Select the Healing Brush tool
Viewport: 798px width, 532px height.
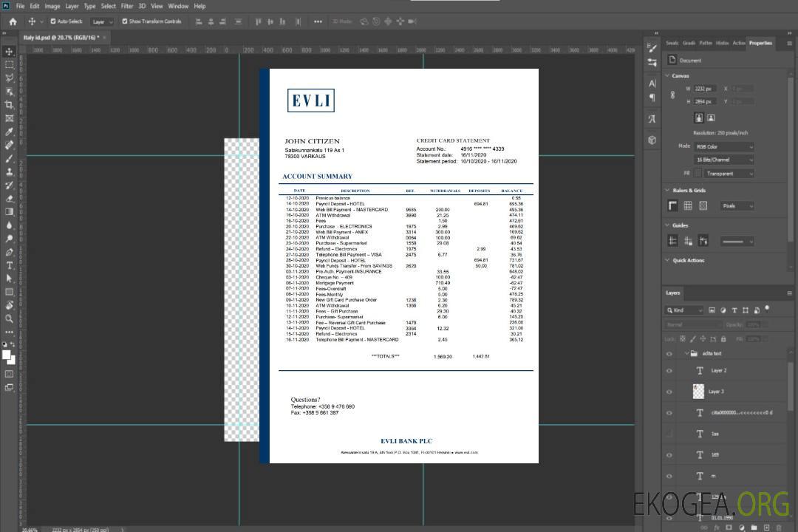click(x=9, y=145)
